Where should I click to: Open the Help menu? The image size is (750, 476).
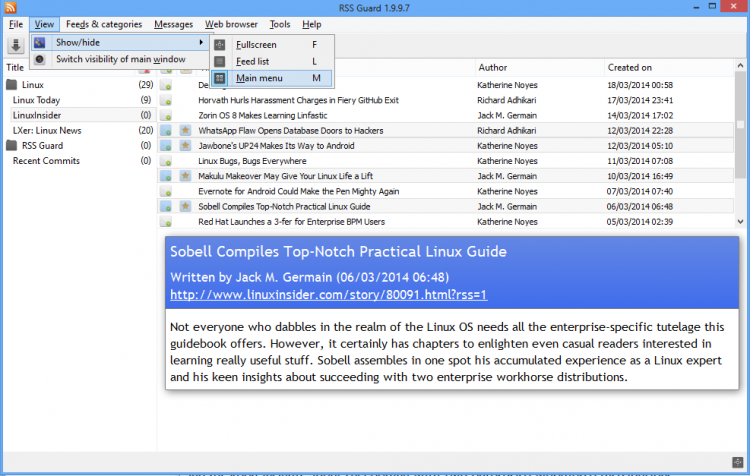(311, 24)
